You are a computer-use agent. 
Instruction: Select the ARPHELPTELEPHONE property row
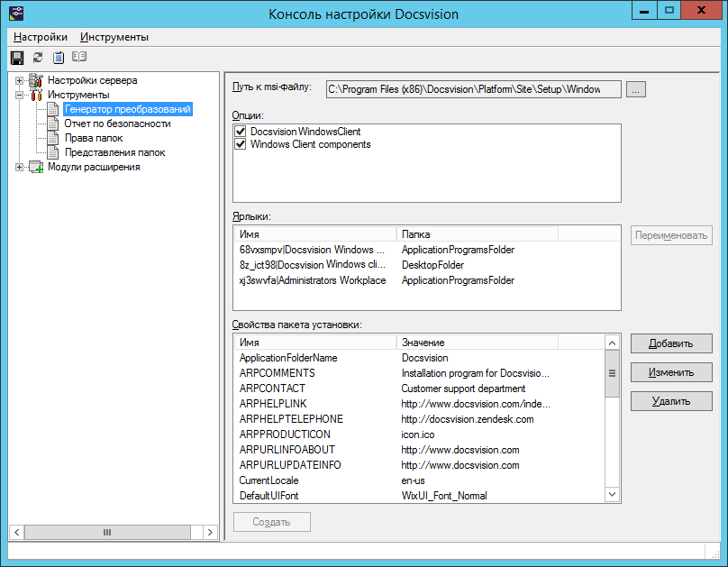[420, 419]
